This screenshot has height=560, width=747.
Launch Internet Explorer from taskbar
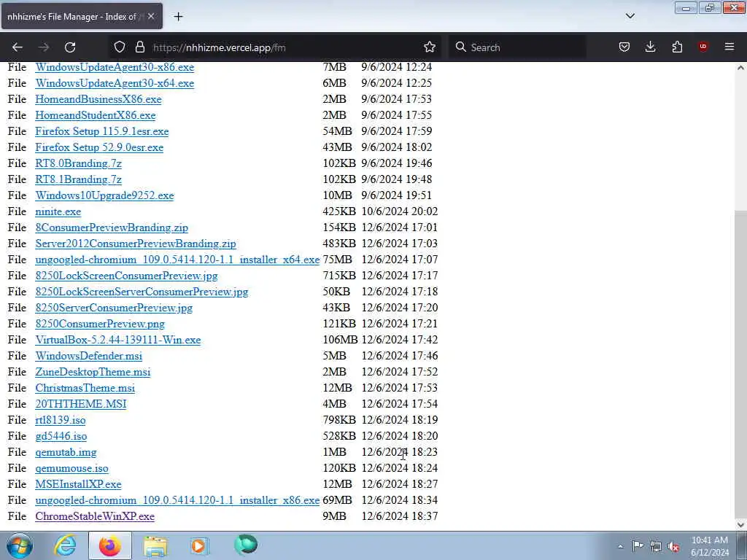[x=65, y=545]
